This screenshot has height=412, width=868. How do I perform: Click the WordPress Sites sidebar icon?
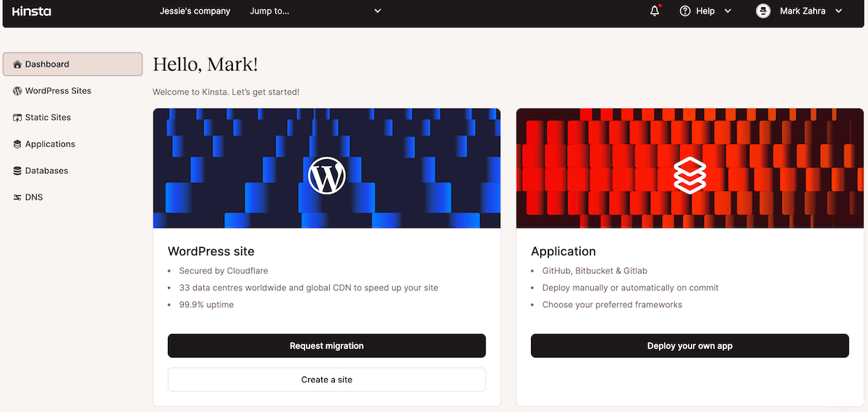click(x=17, y=91)
